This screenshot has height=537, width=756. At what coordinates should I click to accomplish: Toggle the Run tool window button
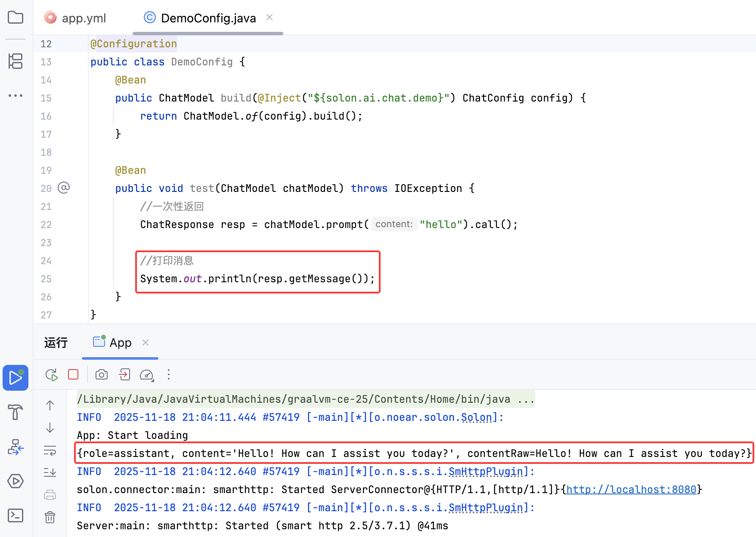pyautogui.click(x=15, y=378)
